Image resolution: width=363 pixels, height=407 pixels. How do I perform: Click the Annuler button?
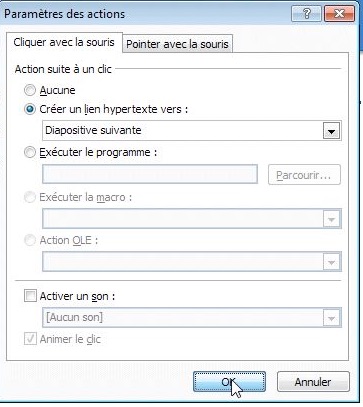coord(313,382)
